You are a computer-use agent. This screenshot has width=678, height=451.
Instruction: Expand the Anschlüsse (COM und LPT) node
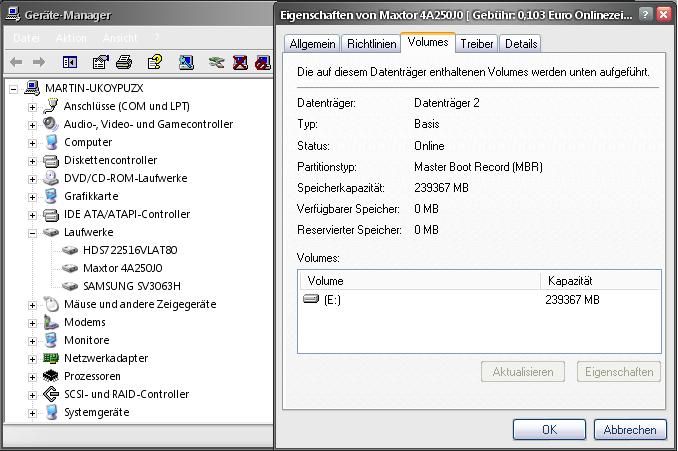point(32,107)
